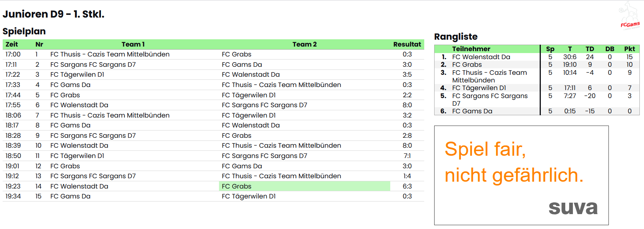Click the Spielplan heading

pyautogui.click(x=24, y=31)
